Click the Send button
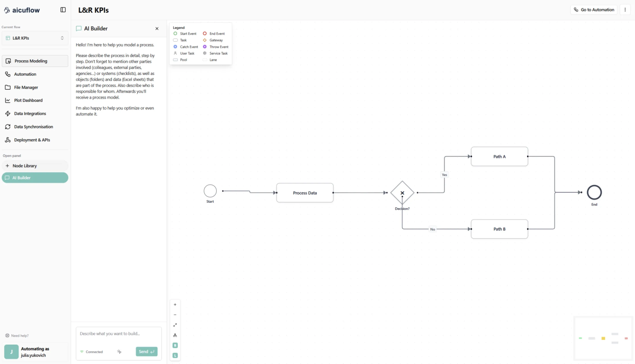635x364 pixels. [147, 351]
